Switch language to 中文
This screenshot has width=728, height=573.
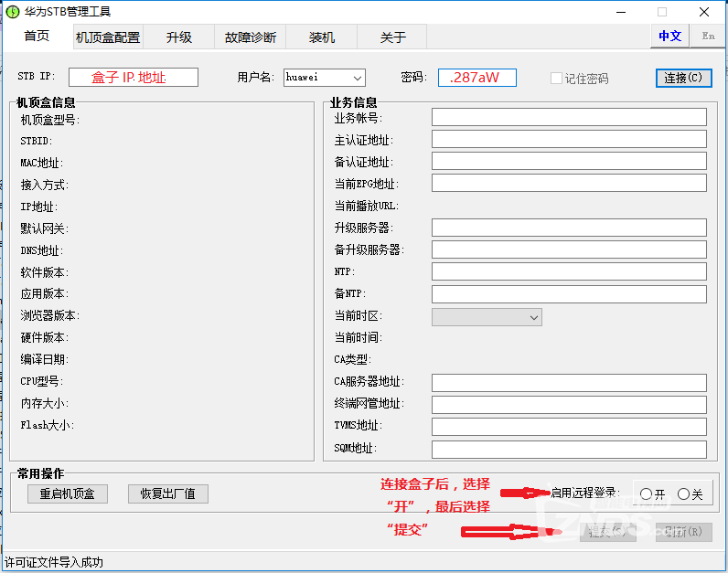tap(669, 36)
